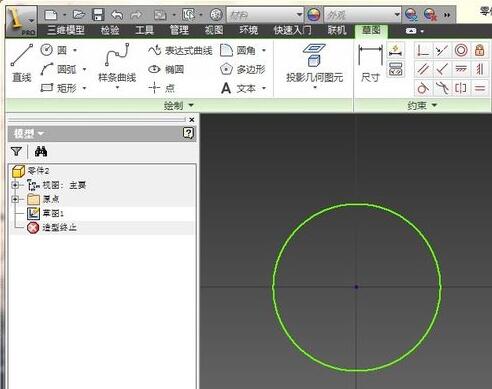Select the Polygon (多边形) tool
The height and width of the screenshot is (389, 492).
[x=243, y=69]
